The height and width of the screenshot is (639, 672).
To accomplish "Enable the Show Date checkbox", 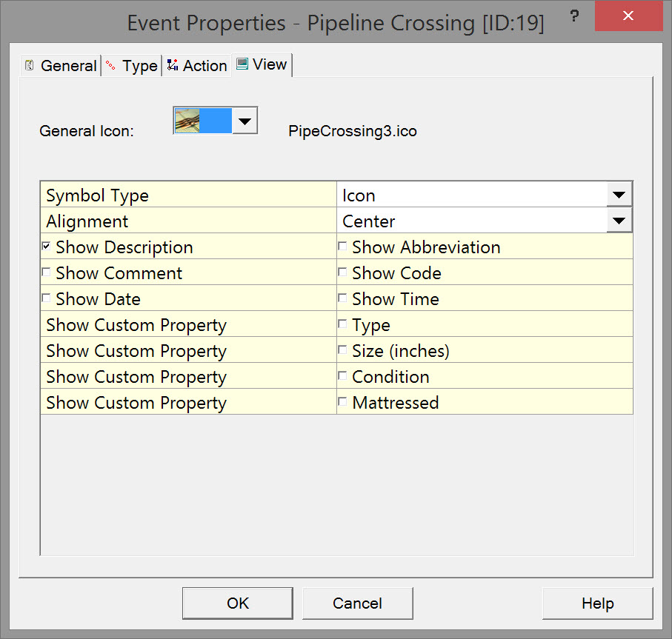I will click(x=47, y=298).
